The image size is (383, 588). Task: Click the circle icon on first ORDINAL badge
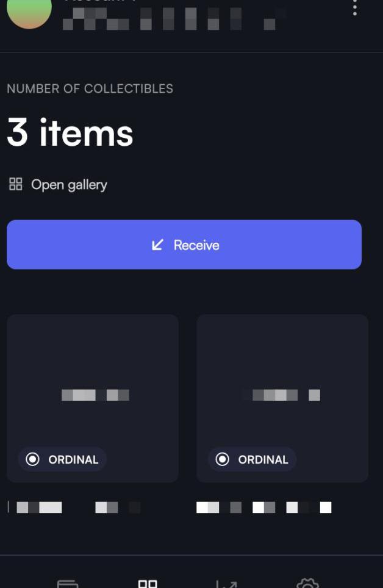(33, 459)
